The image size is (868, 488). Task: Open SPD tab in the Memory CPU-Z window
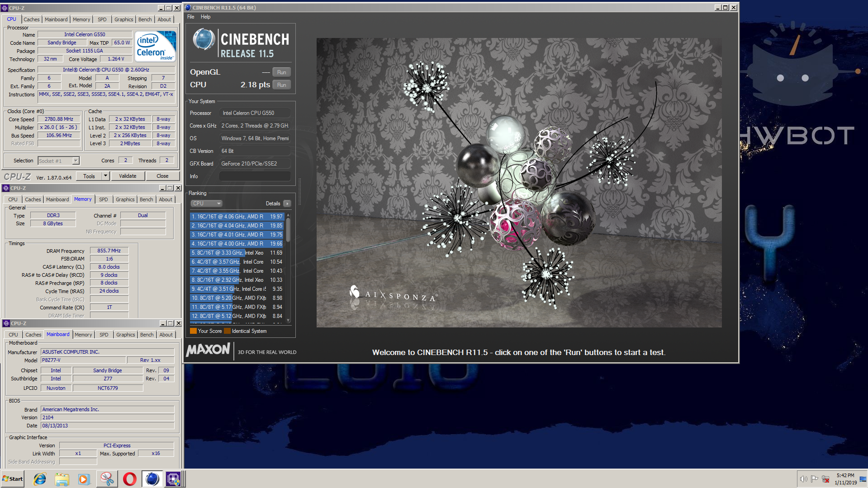coord(104,199)
